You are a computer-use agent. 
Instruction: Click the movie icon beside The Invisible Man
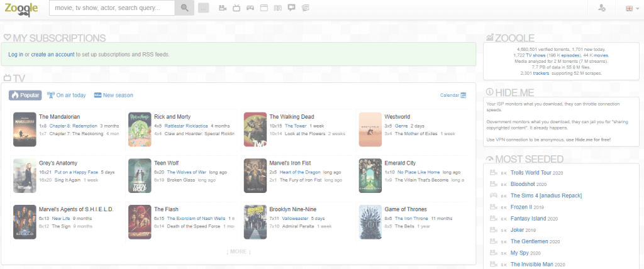[494, 265]
